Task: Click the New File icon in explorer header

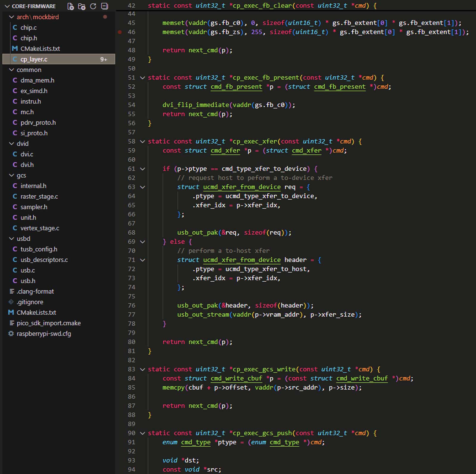Action: [71, 6]
